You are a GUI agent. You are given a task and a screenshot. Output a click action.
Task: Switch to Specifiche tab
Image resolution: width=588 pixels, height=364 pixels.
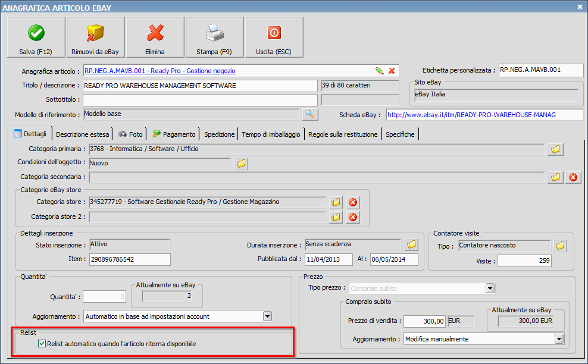pos(400,134)
